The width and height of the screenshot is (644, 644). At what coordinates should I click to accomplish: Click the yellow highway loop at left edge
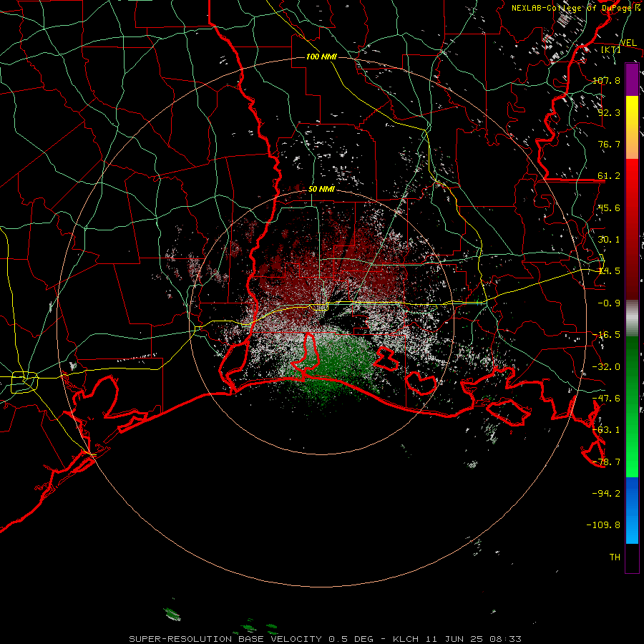click(24, 382)
